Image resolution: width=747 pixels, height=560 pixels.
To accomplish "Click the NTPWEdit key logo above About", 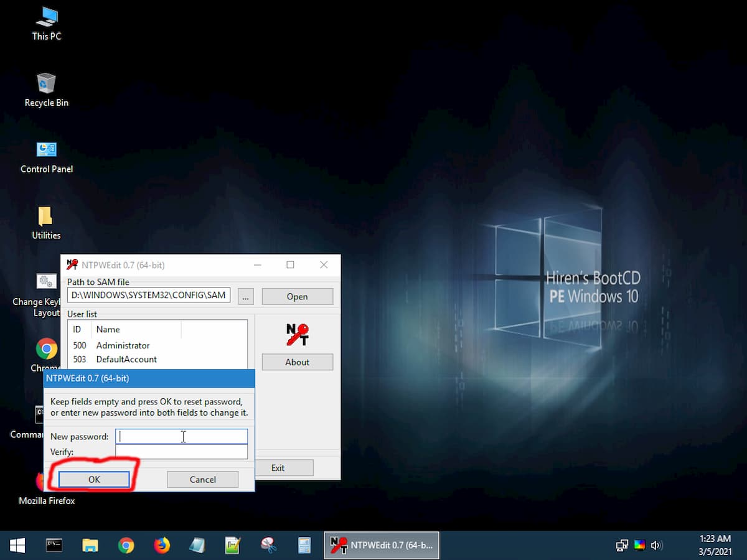I will (298, 335).
